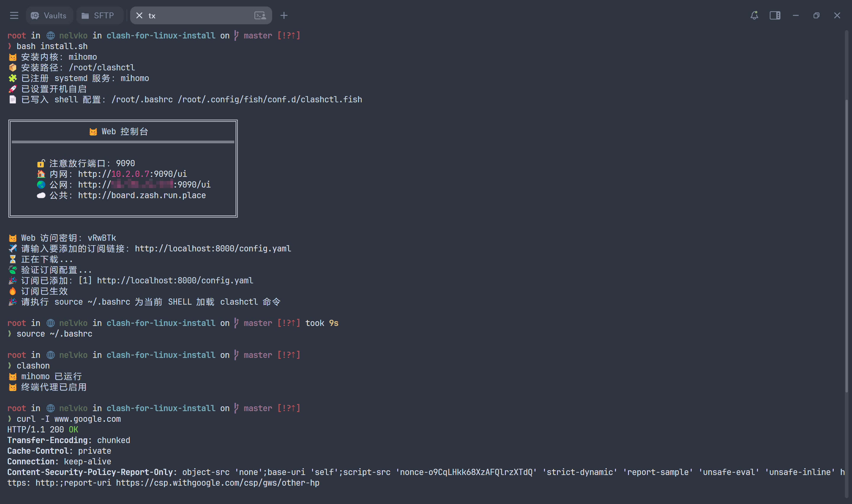852x504 pixels.
Task: Close the application window
Action: (x=837, y=16)
